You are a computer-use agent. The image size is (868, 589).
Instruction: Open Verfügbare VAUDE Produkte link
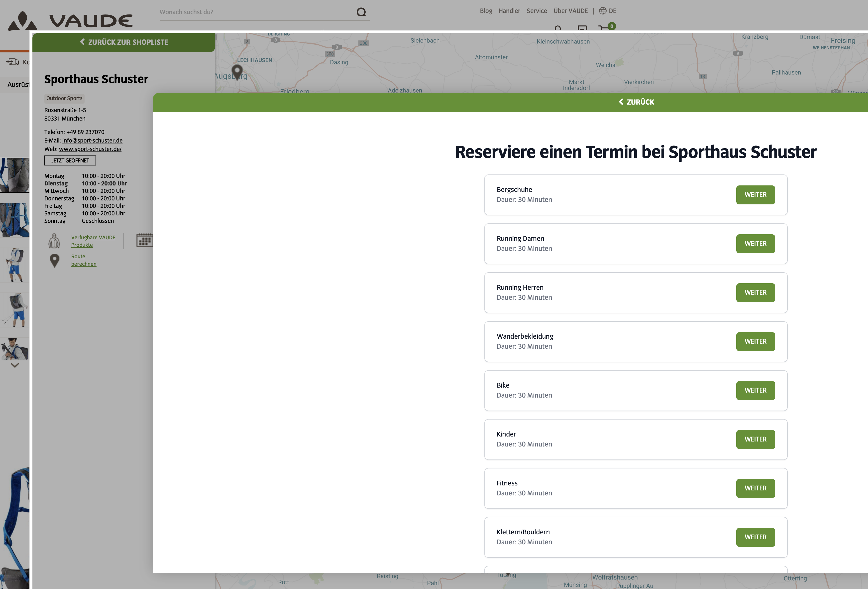coord(93,241)
